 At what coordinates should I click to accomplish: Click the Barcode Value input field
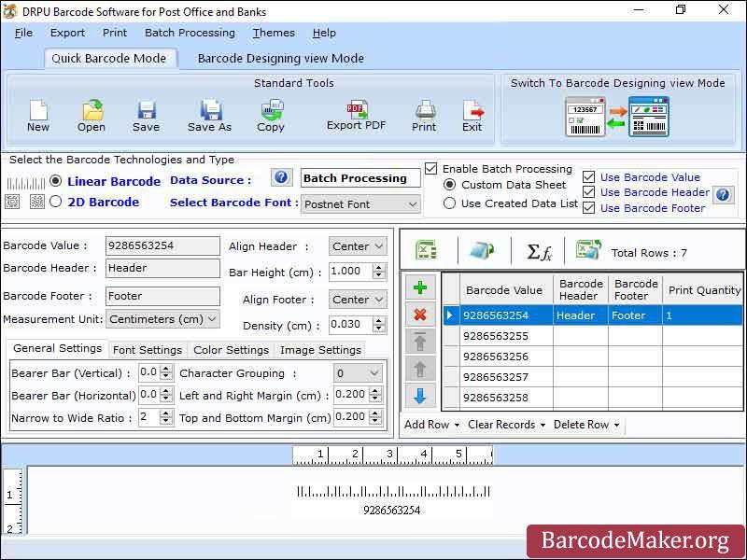162,245
